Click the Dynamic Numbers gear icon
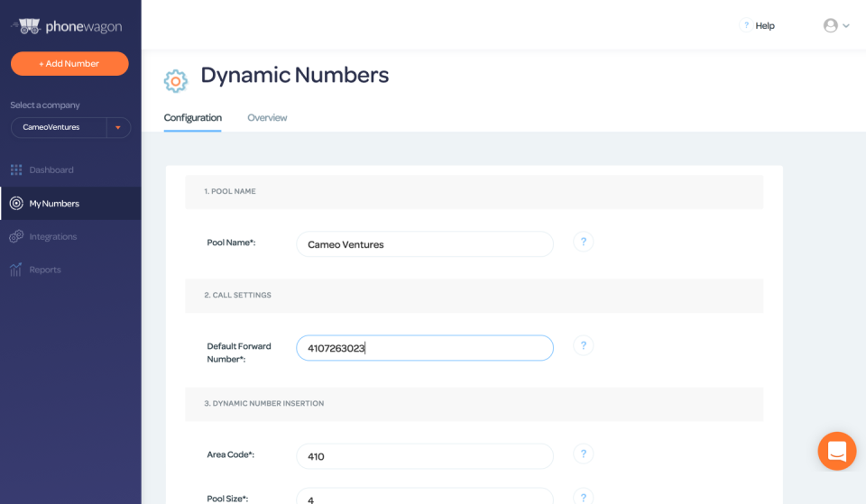866x504 pixels. coord(176,81)
